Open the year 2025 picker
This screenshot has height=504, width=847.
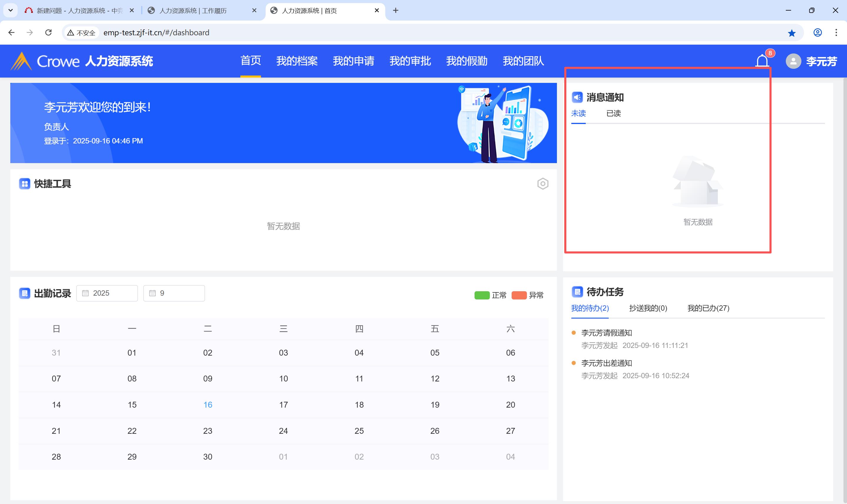107,293
